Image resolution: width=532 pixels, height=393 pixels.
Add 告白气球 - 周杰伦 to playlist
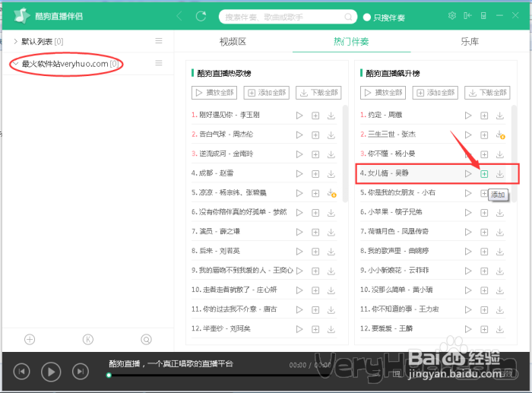click(x=315, y=135)
